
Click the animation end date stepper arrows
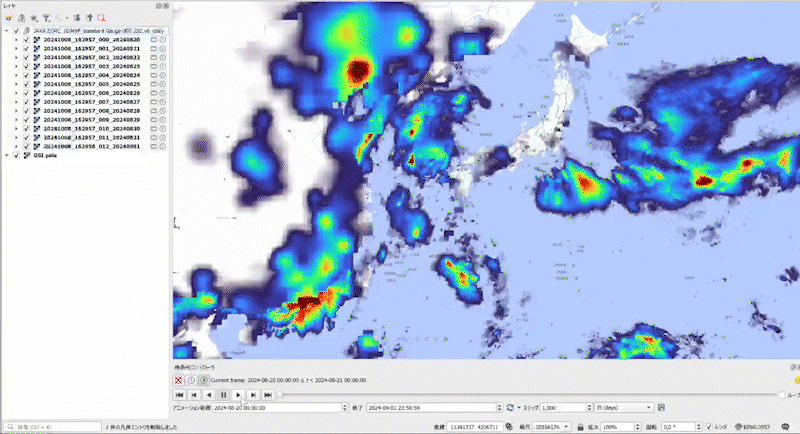tap(499, 407)
